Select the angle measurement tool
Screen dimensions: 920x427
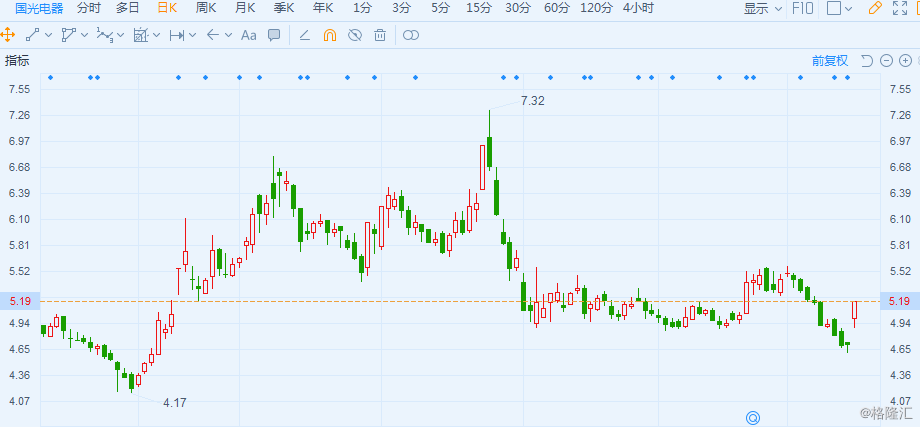pos(305,35)
